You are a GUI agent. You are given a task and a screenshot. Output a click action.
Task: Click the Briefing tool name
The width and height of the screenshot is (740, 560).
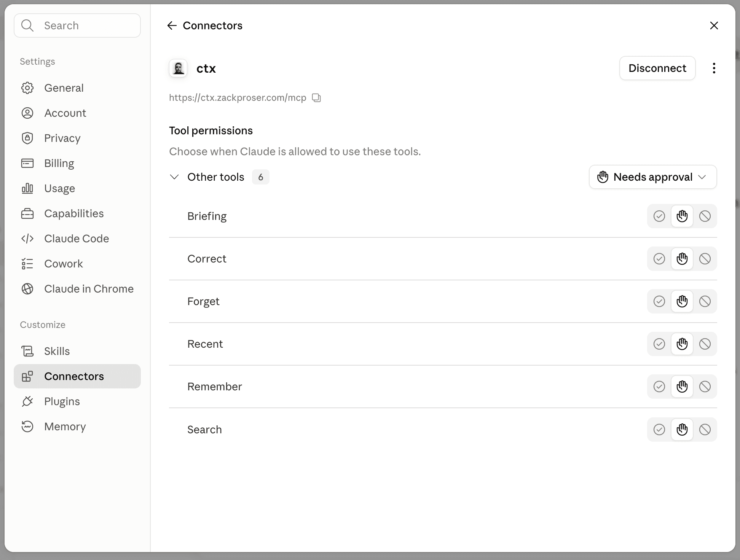point(207,216)
